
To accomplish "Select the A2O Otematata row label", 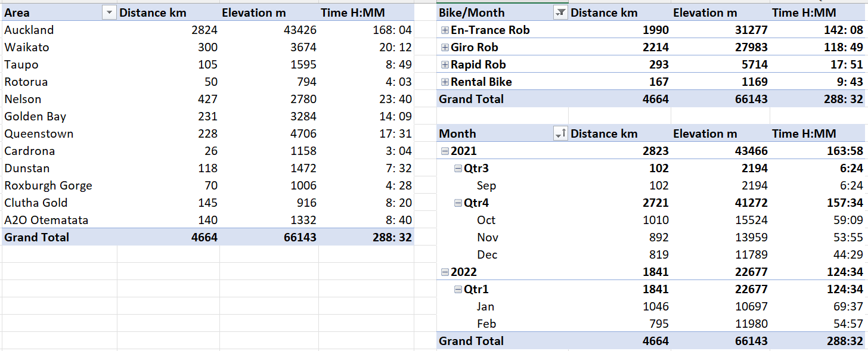I will pos(46,220).
